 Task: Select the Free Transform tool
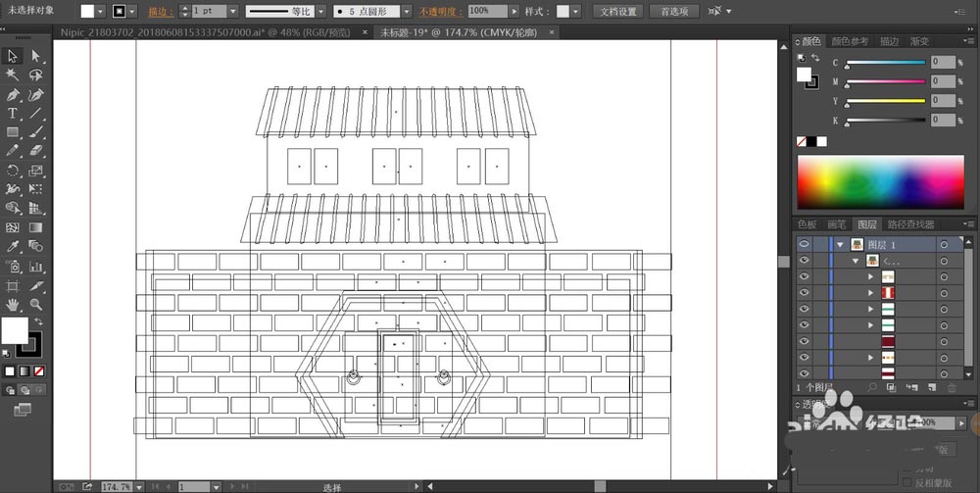(36, 189)
